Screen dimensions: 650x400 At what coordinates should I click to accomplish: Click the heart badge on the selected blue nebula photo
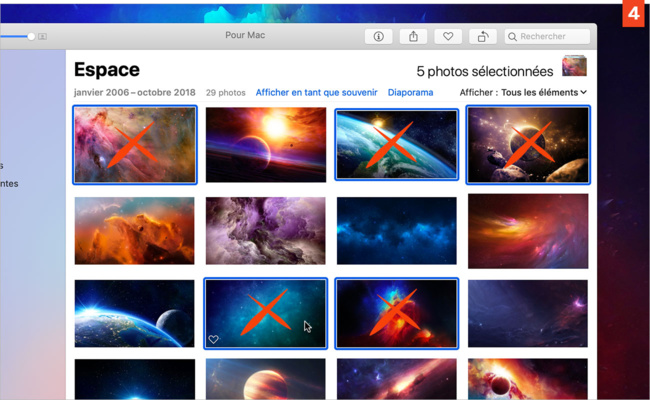click(x=213, y=340)
